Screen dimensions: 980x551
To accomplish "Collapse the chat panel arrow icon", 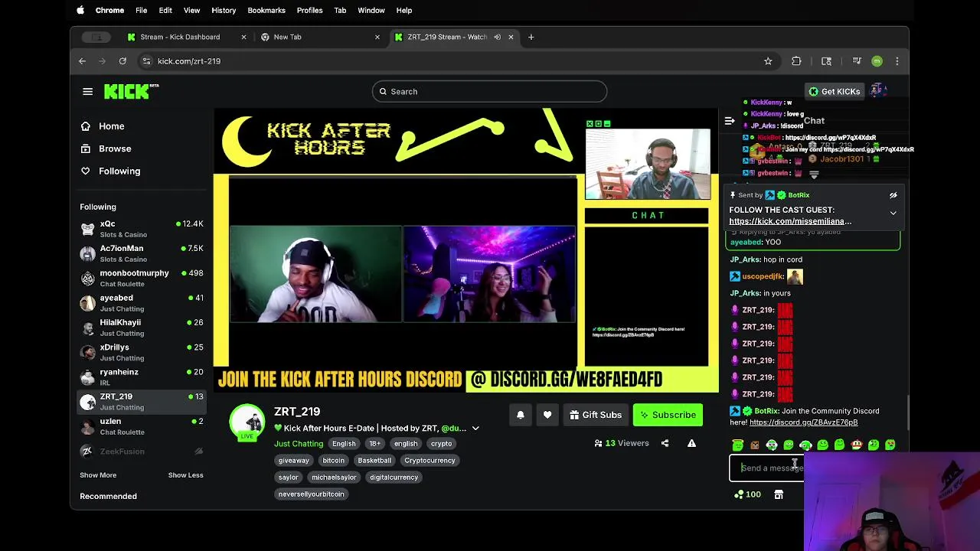I will [x=730, y=121].
